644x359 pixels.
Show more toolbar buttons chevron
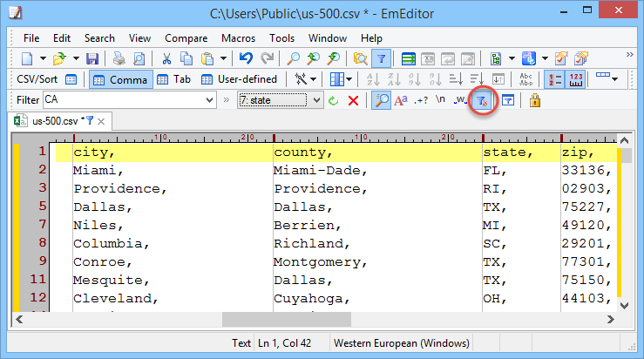[630, 54]
